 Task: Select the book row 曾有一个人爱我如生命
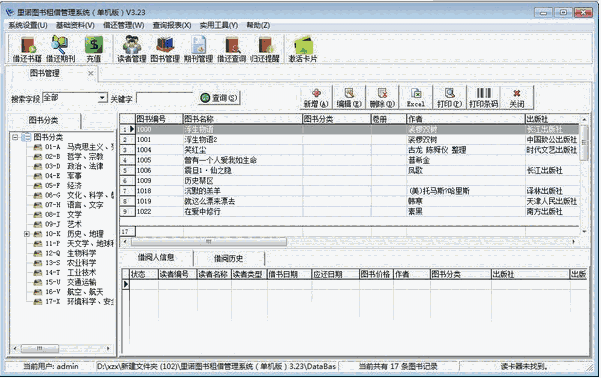[349, 160]
